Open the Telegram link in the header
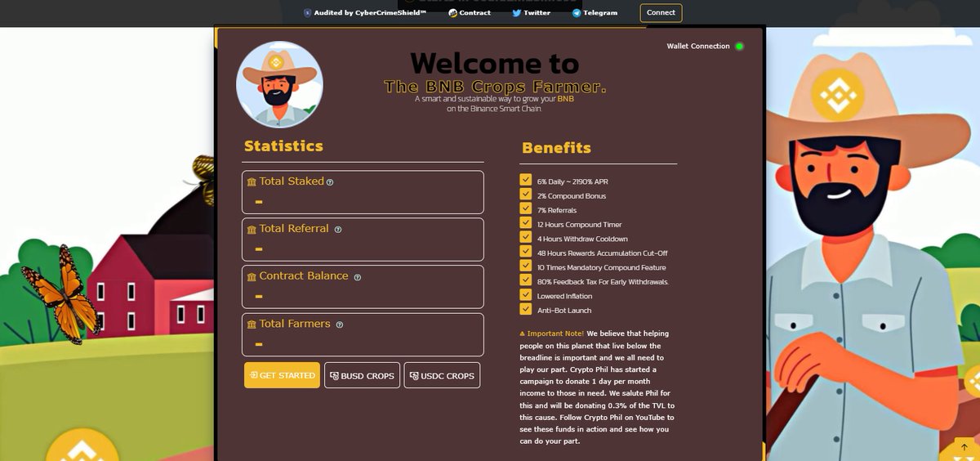 tap(595, 13)
